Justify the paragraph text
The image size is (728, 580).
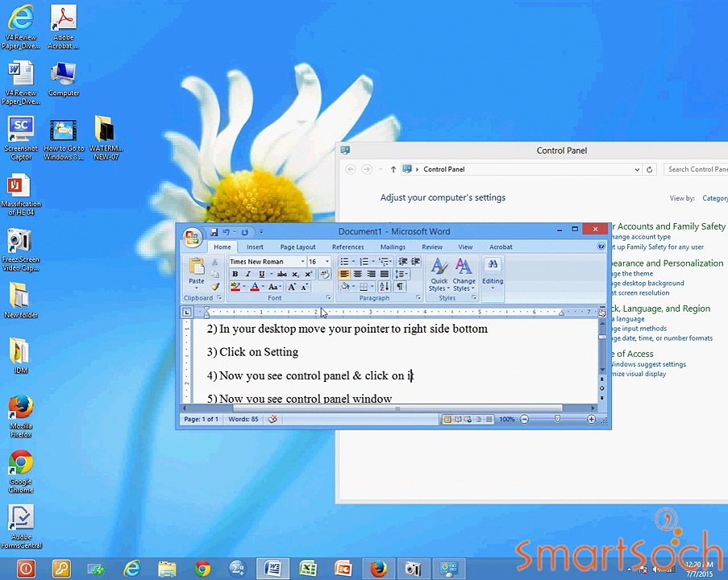pos(385,274)
